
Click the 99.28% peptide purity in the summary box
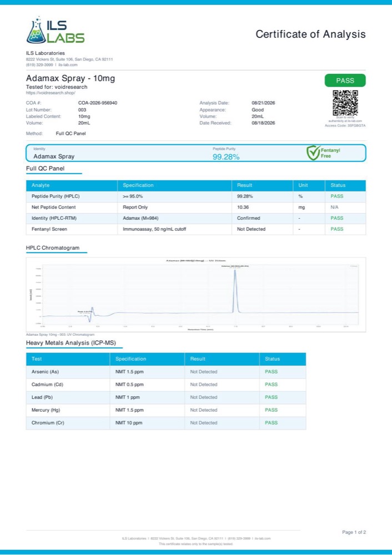click(x=226, y=157)
